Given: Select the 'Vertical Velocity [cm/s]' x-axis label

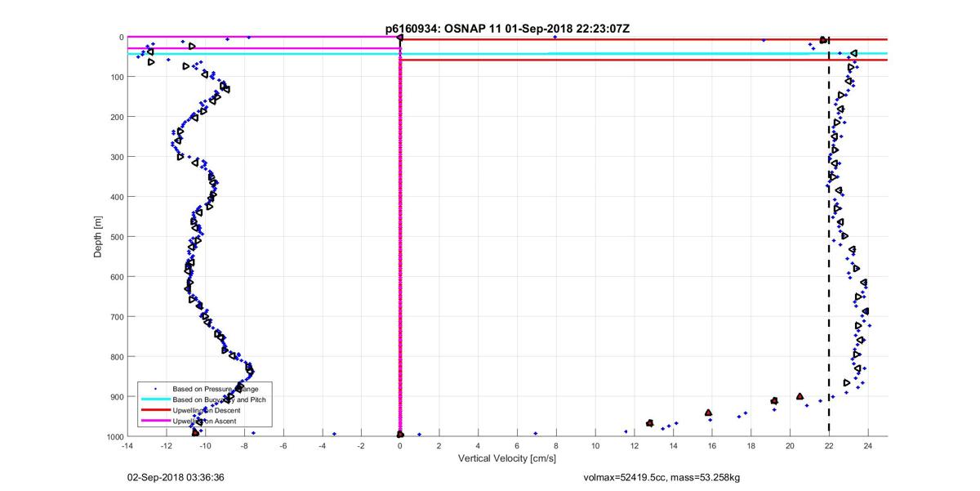Looking at the screenshot, I should pyautogui.click(x=506, y=460).
